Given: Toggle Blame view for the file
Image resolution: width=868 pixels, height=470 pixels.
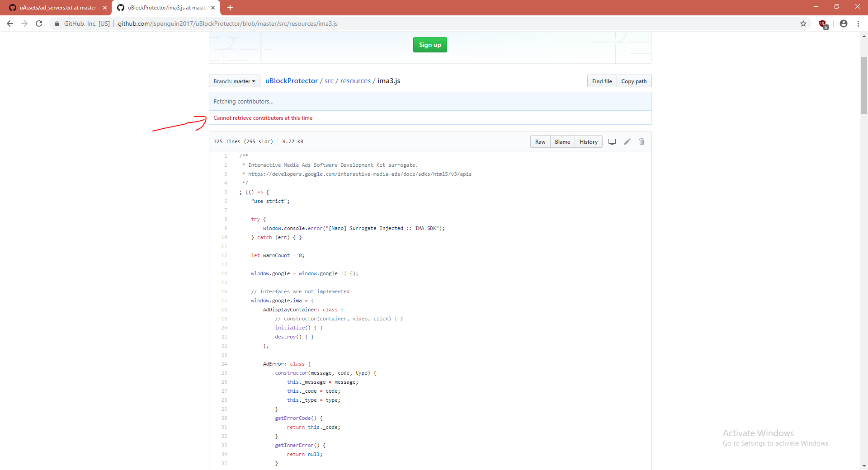Looking at the screenshot, I should tap(562, 141).
